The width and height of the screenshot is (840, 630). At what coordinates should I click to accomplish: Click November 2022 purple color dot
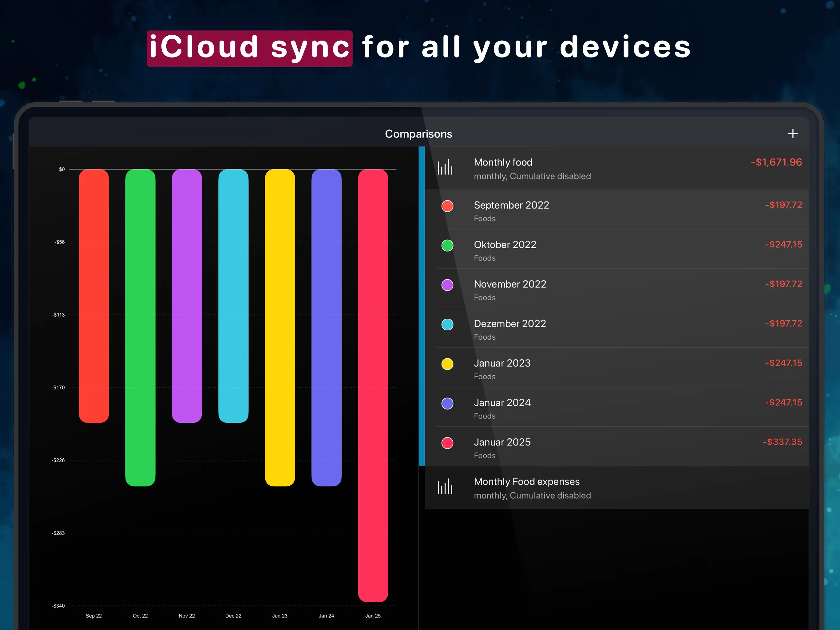(x=447, y=285)
